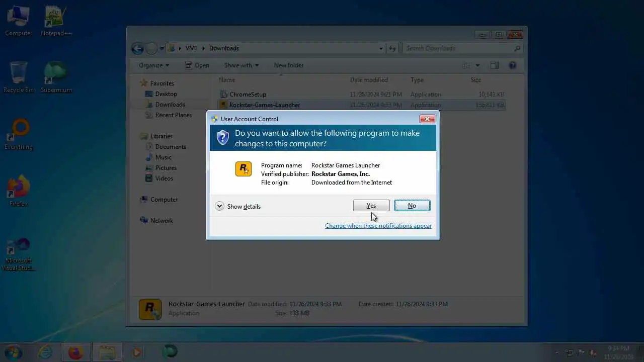Screen dimensions: 644x362
Task: Open address bar history dropdown
Action: pos(381,48)
